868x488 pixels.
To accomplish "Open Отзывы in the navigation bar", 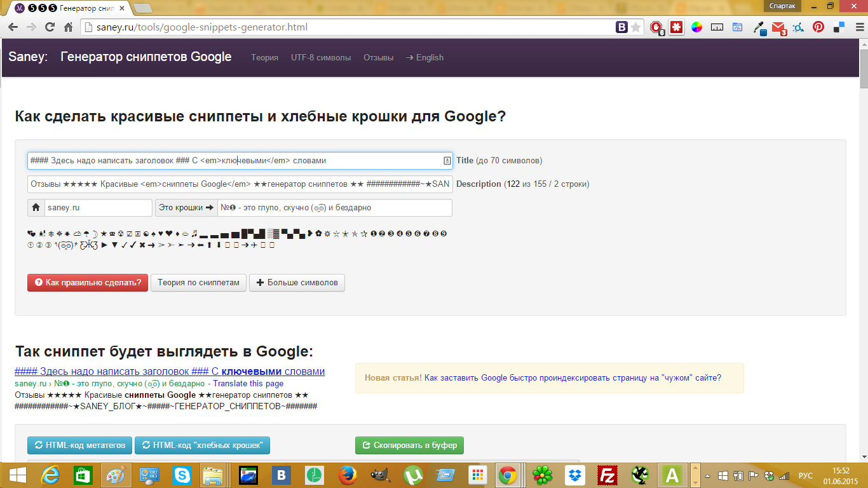I will 379,57.
